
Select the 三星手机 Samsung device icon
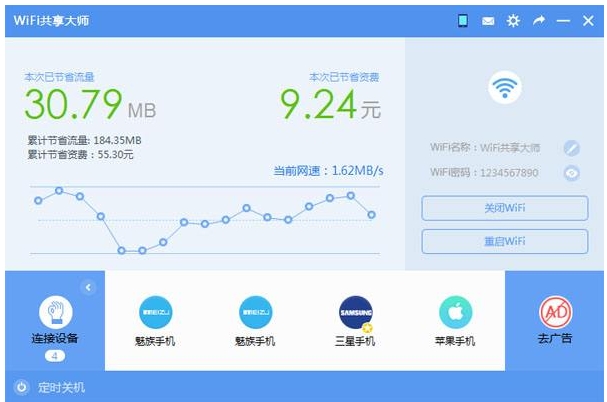(x=355, y=313)
